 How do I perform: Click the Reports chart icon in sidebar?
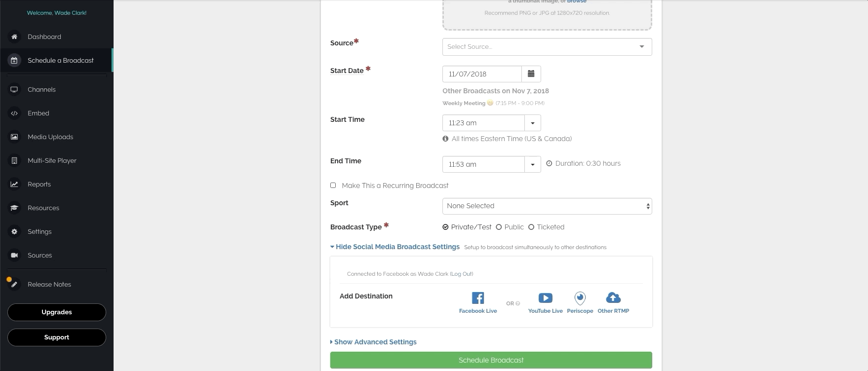point(14,185)
